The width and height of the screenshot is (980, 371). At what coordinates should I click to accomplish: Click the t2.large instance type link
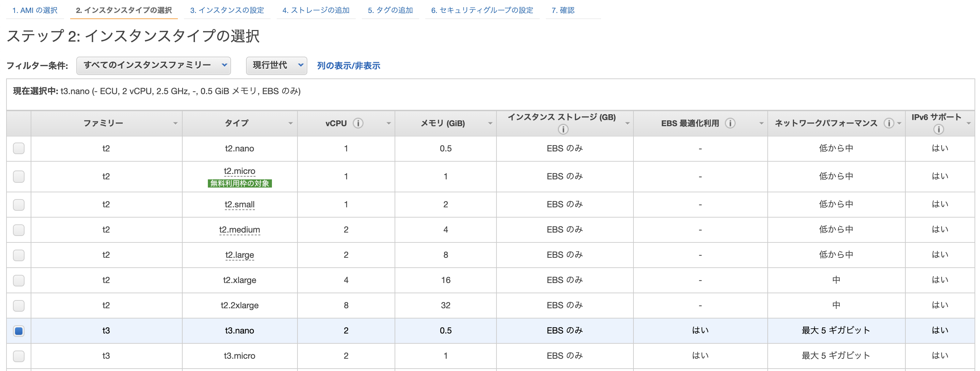click(239, 255)
